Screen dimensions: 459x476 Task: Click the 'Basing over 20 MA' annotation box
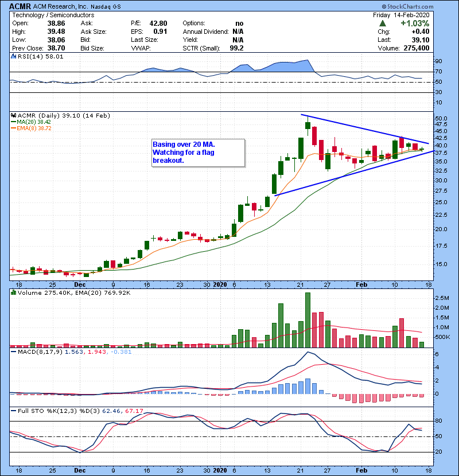point(198,153)
